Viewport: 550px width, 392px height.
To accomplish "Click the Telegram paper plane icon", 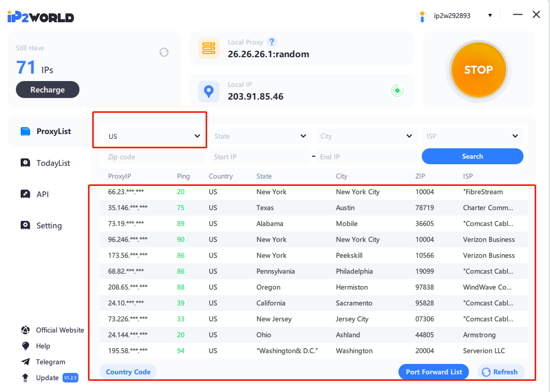I will click(25, 361).
